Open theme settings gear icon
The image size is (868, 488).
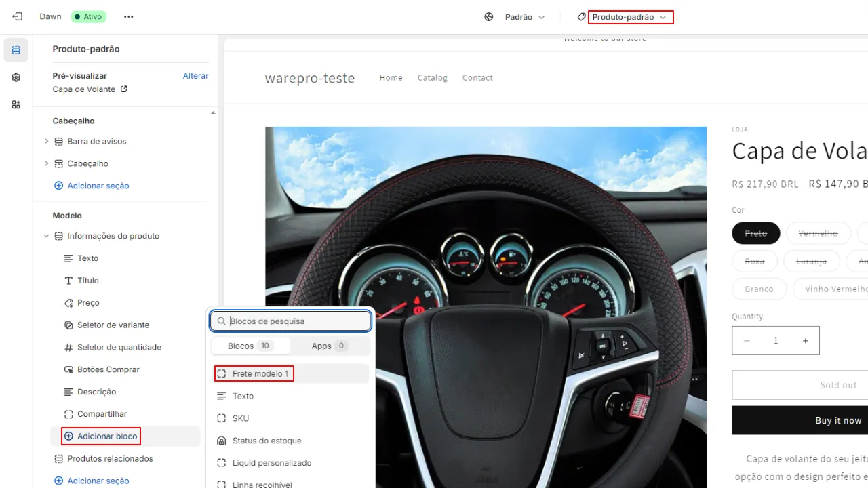[16, 77]
